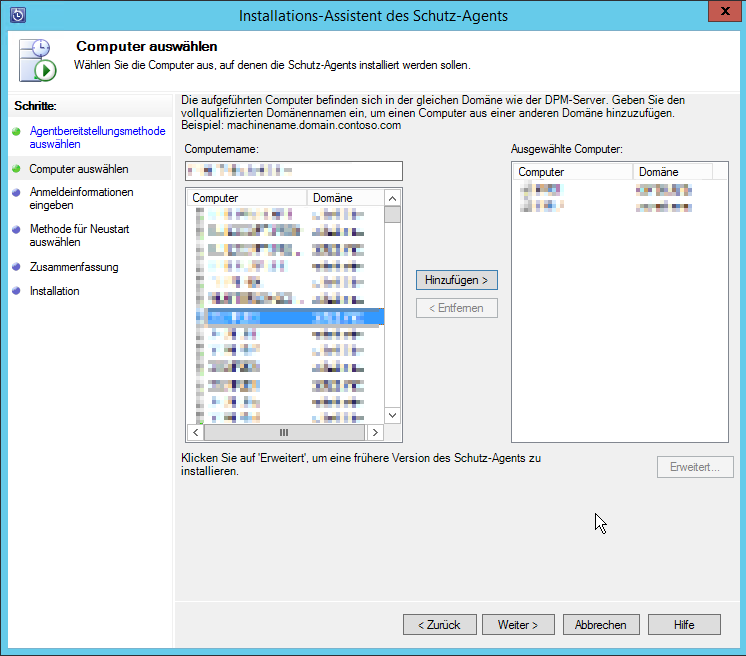Go back with the Zurück button
This screenshot has height=656, width=746.
coord(439,624)
